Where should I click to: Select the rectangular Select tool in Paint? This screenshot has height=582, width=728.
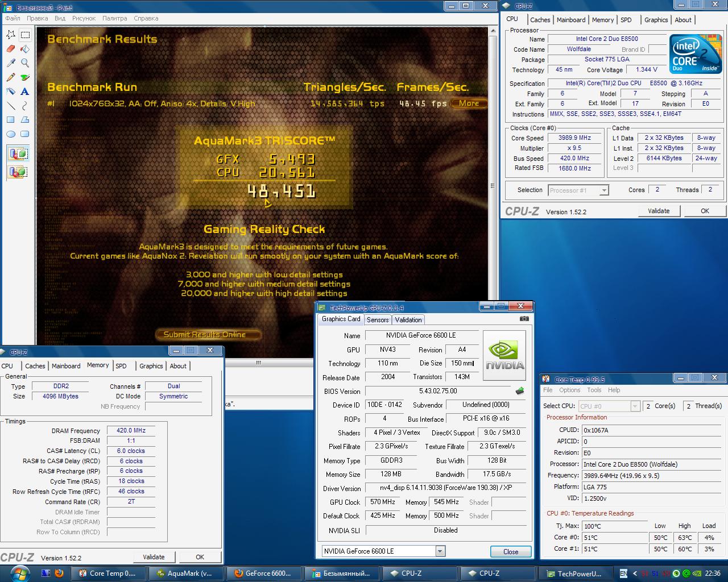(25, 35)
